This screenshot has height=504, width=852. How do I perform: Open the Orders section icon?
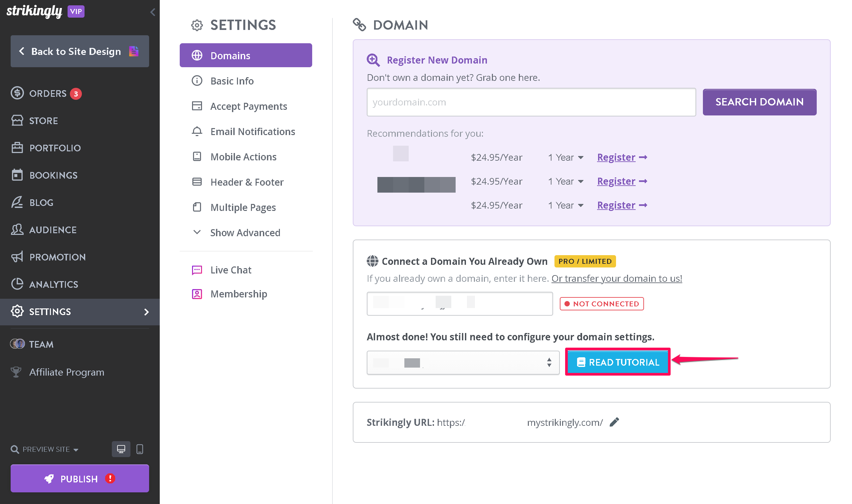click(x=17, y=93)
